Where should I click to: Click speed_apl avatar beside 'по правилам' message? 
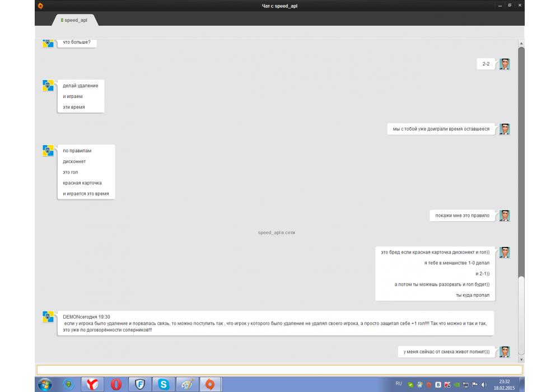coord(48,151)
